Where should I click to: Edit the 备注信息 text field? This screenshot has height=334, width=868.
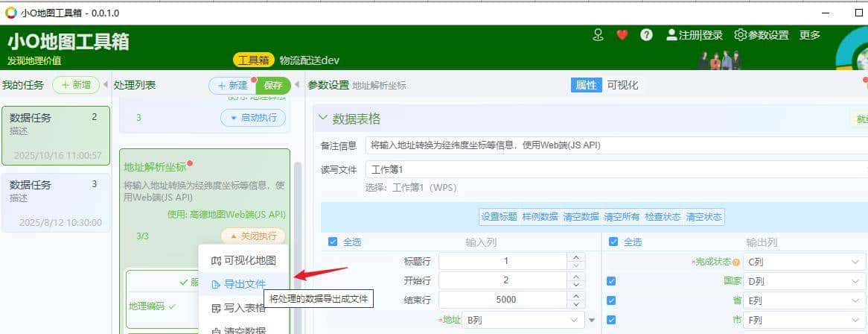point(616,145)
